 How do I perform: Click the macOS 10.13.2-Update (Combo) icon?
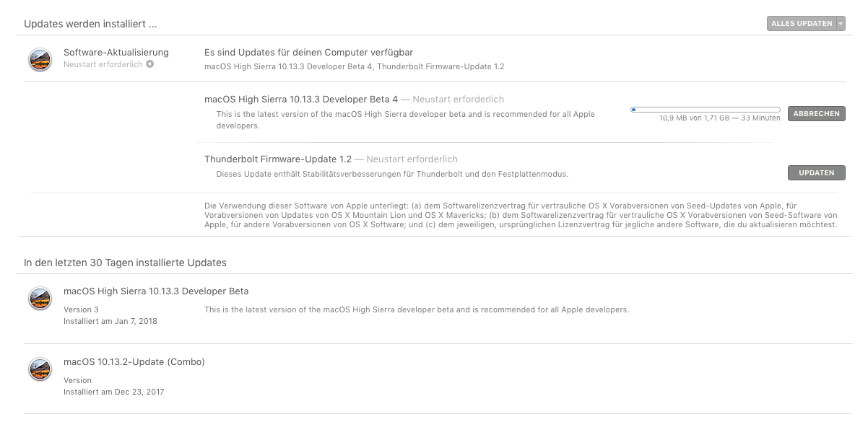40,369
